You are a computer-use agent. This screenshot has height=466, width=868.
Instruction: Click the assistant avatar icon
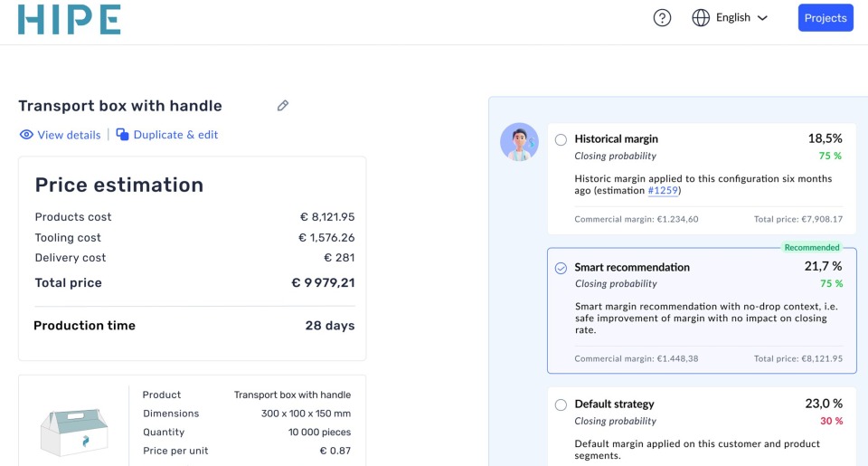coord(519,142)
